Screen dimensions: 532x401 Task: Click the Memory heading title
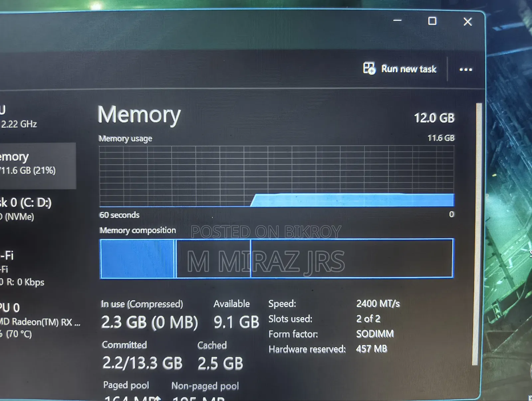tap(139, 115)
